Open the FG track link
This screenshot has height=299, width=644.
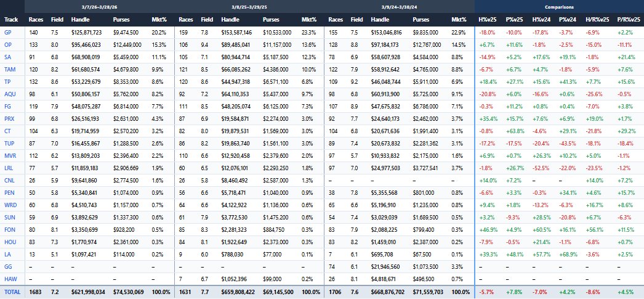click(7, 107)
